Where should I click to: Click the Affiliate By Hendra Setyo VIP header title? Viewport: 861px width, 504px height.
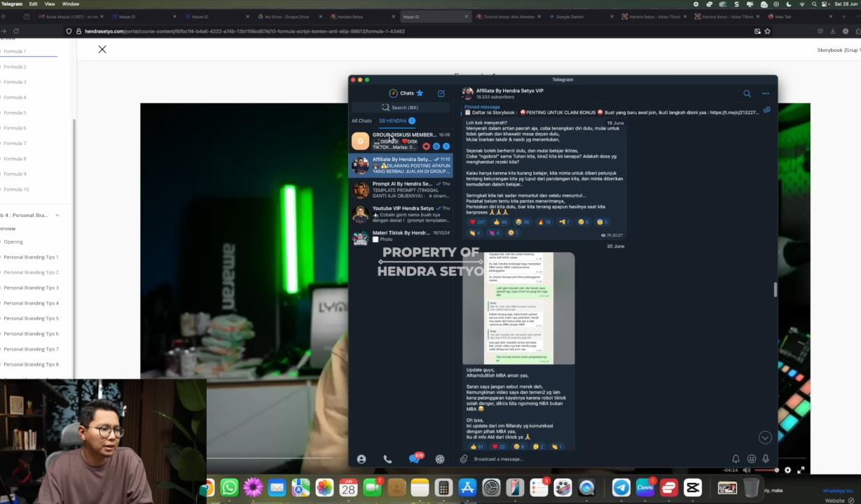(510, 90)
